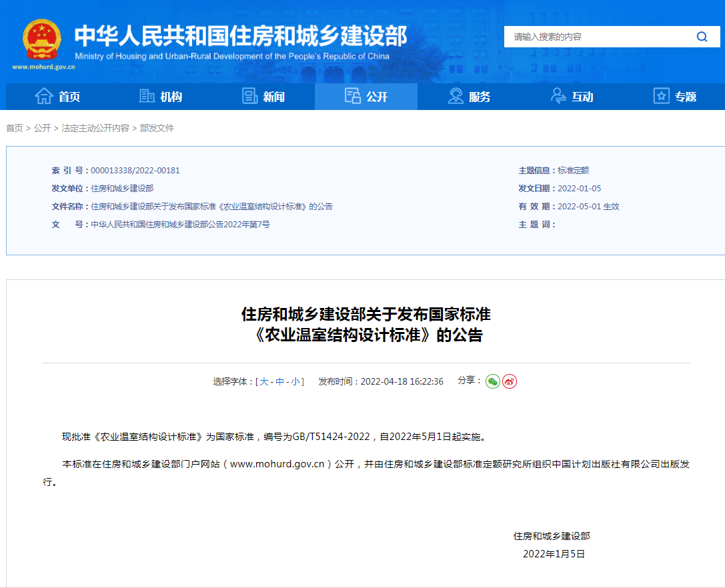Select large font size 大

pos(264,382)
